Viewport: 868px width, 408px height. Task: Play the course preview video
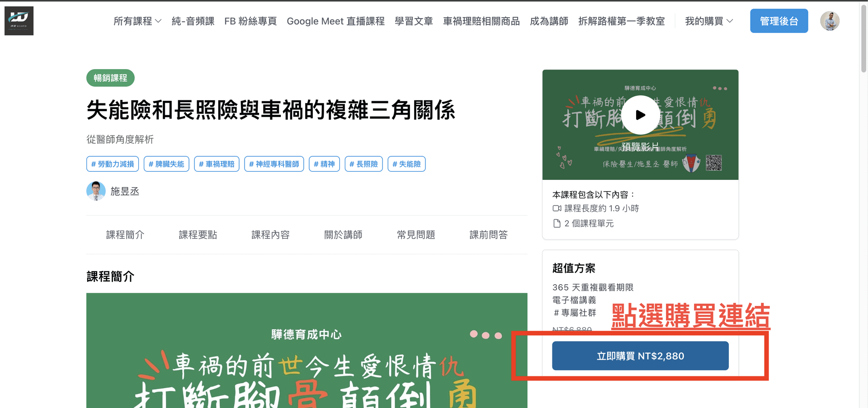640,115
